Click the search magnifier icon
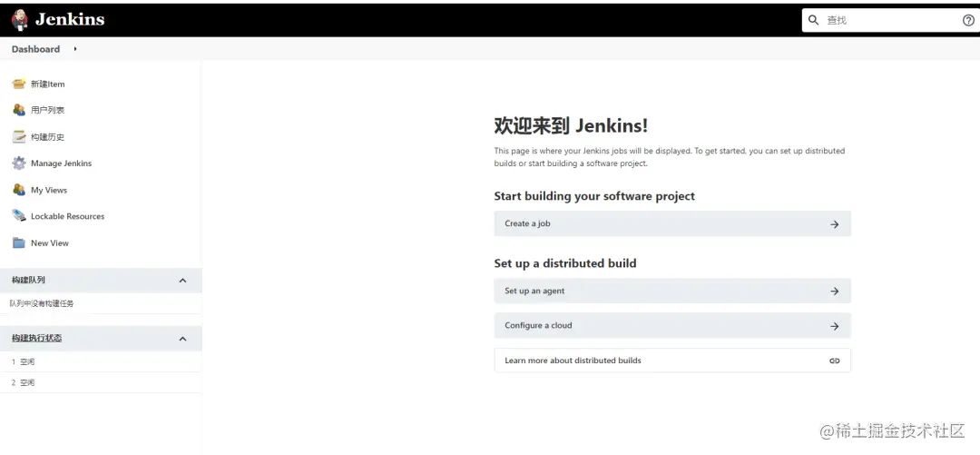Image resolution: width=980 pixels, height=455 pixels. (x=813, y=20)
